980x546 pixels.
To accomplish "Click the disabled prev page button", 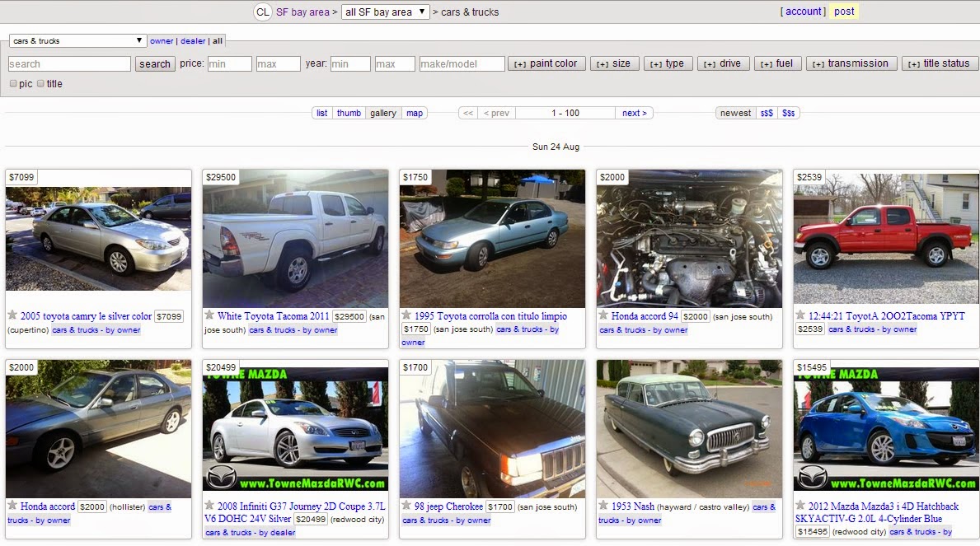I will click(x=496, y=113).
